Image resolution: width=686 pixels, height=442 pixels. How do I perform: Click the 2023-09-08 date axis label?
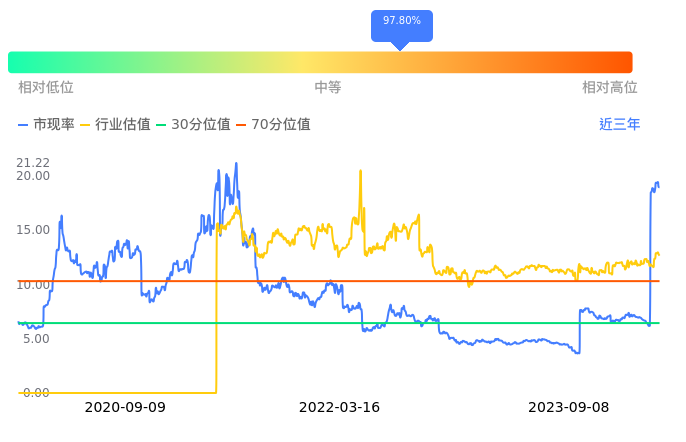568,408
